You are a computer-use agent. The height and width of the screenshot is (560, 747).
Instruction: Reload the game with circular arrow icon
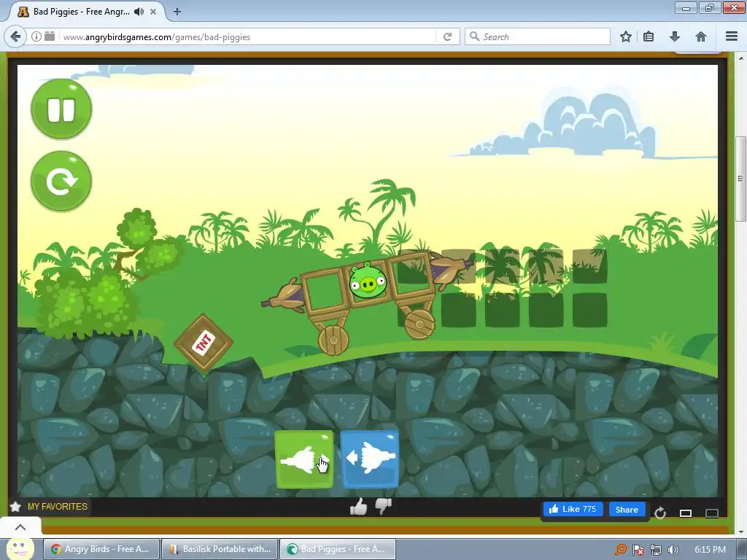tap(659, 513)
